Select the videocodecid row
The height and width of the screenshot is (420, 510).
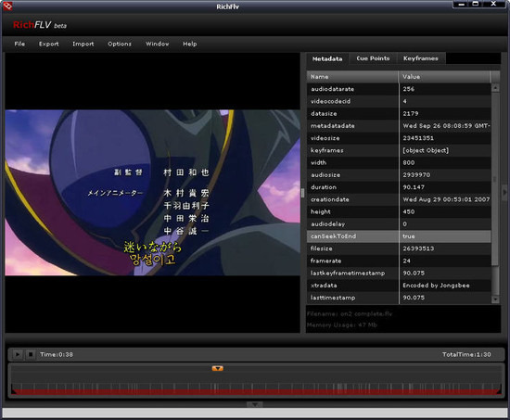pyautogui.click(x=399, y=101)
